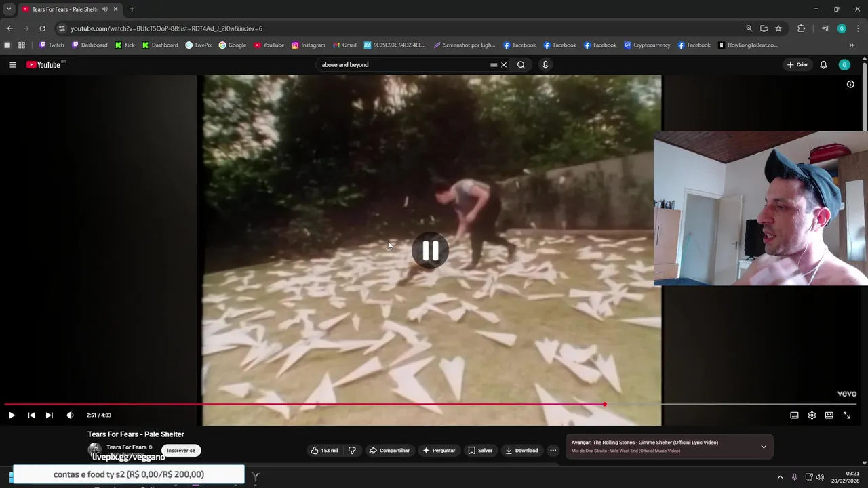Image resolution: width=868 pixels, height=488 pixels.
Task: Toggle subtitles on the player
Action: tap(794, 415)
